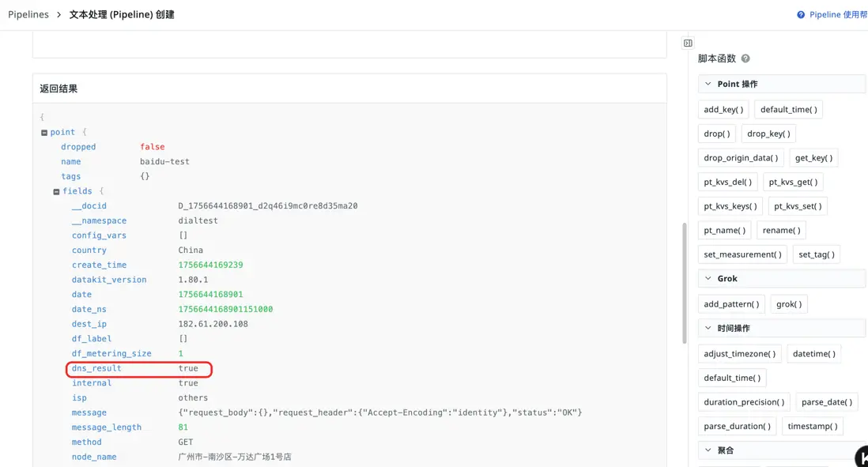This screenshot has width=868, height=467.
Task: Collapse the 时间操作 section
Action: pos(708,328)
